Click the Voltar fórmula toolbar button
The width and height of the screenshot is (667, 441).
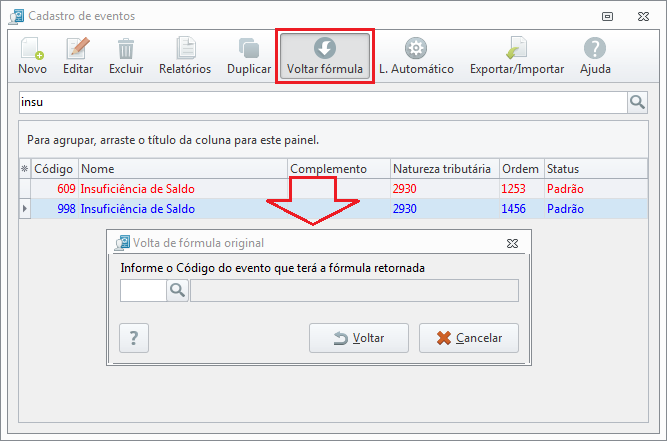(325, 56)
